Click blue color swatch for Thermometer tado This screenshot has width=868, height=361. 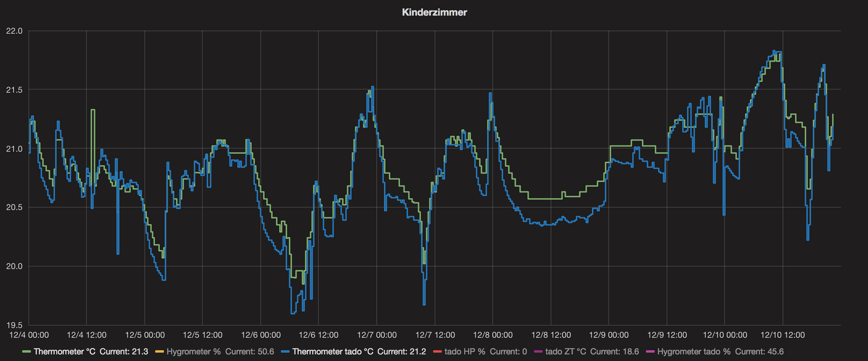[x=285, y=352]
